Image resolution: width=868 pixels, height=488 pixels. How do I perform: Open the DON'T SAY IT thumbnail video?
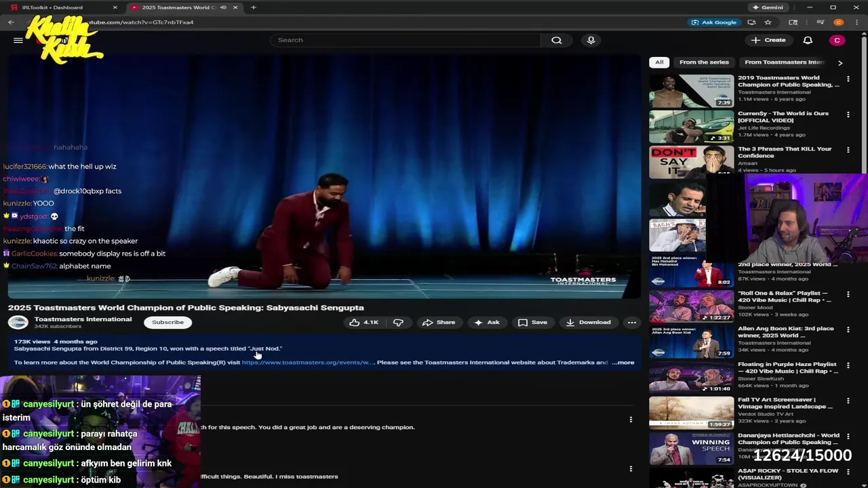click(691, 162)
